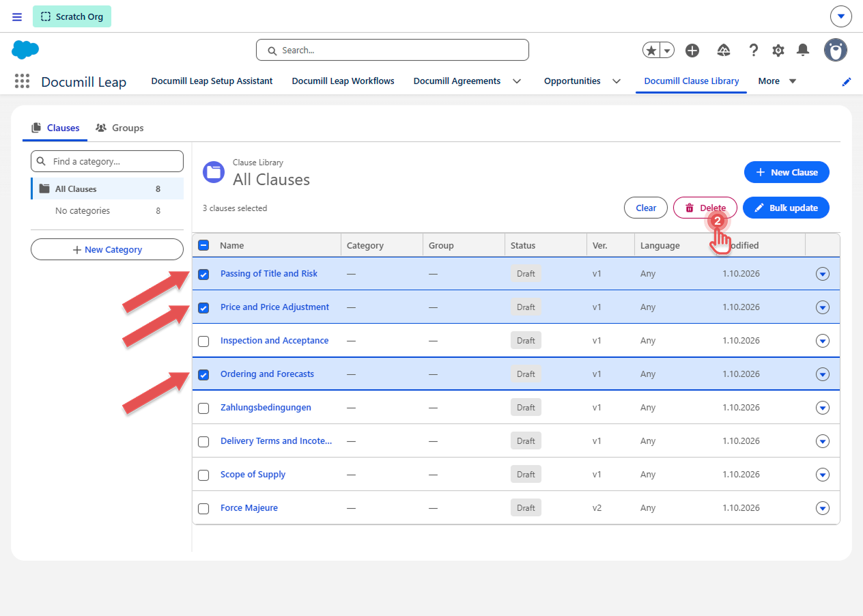Open the Global Actions plus icon

(692, 50)
